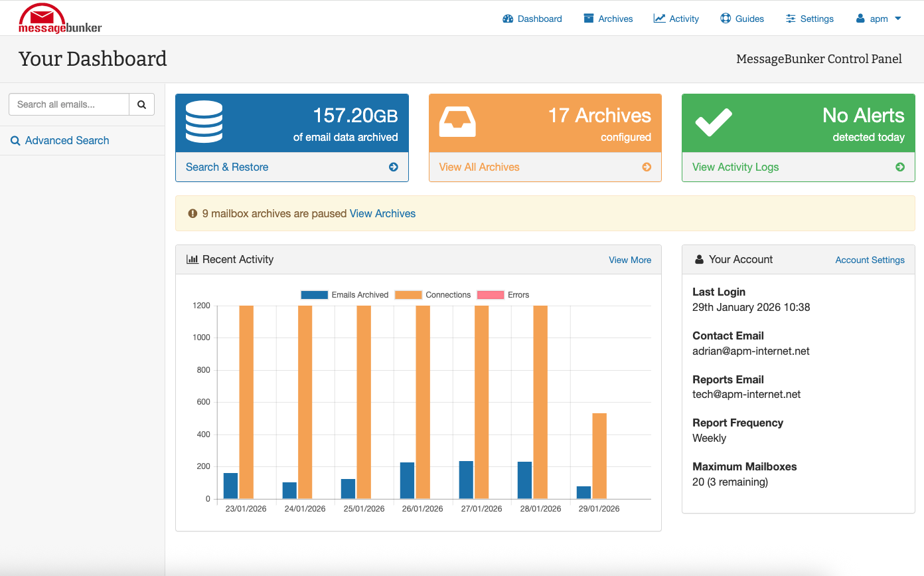Click the Search all emails input field
The image size is (924, 576).
click(68, 104)
